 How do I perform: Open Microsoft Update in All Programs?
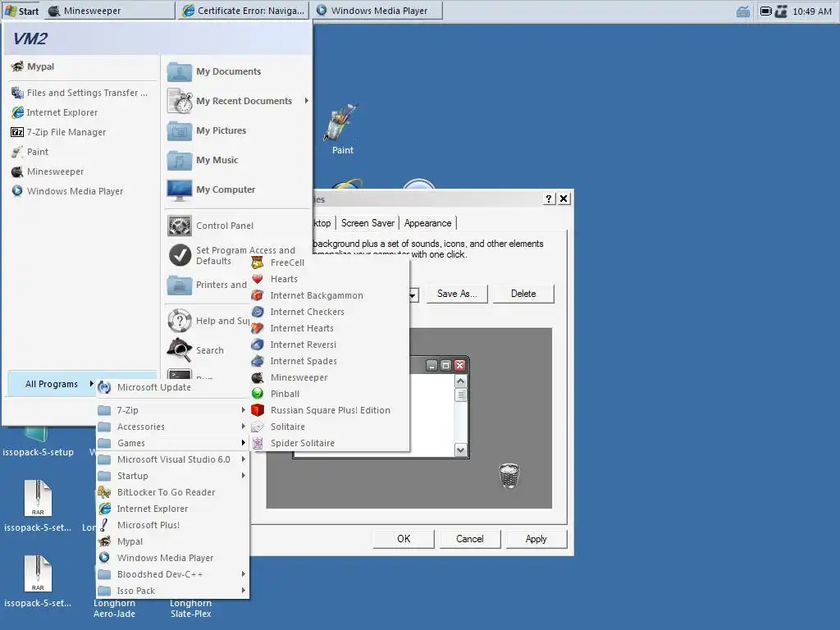(172, 387)
